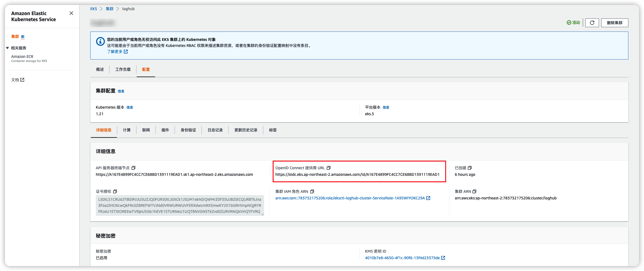This screenshot has height=271, width=644.
Task: Switch to the 概述 tab
Action: pos(100,69)
